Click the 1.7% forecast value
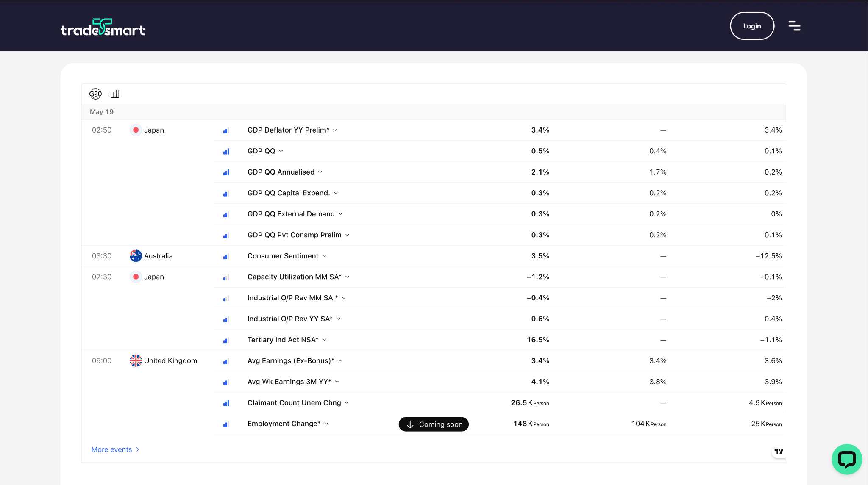This screenshot has height=485, width=868. tap(658, 172)
